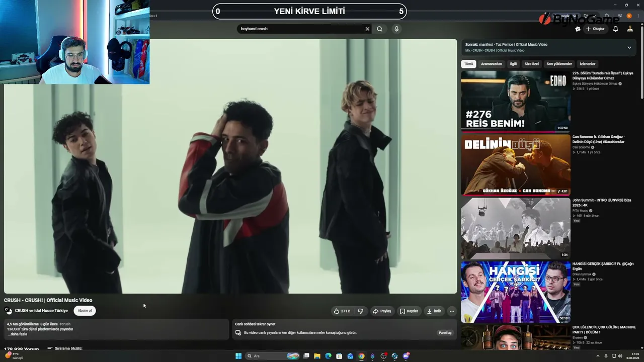Like the video with thumbs-up 271 B
Screen dimensions: 644x362
click(342, 311)
